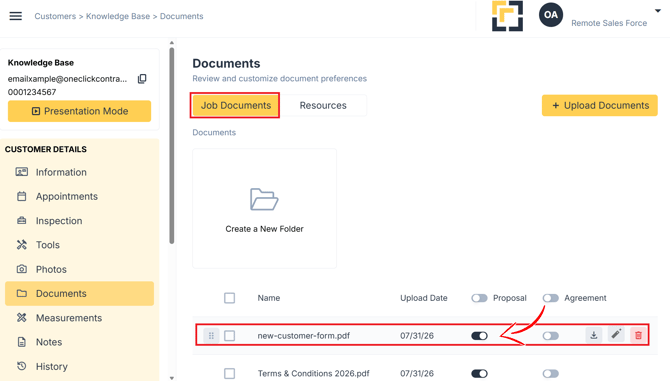Start Presentation Mode
The width and height of the screenshot is (670, 381).
[79, 111]
